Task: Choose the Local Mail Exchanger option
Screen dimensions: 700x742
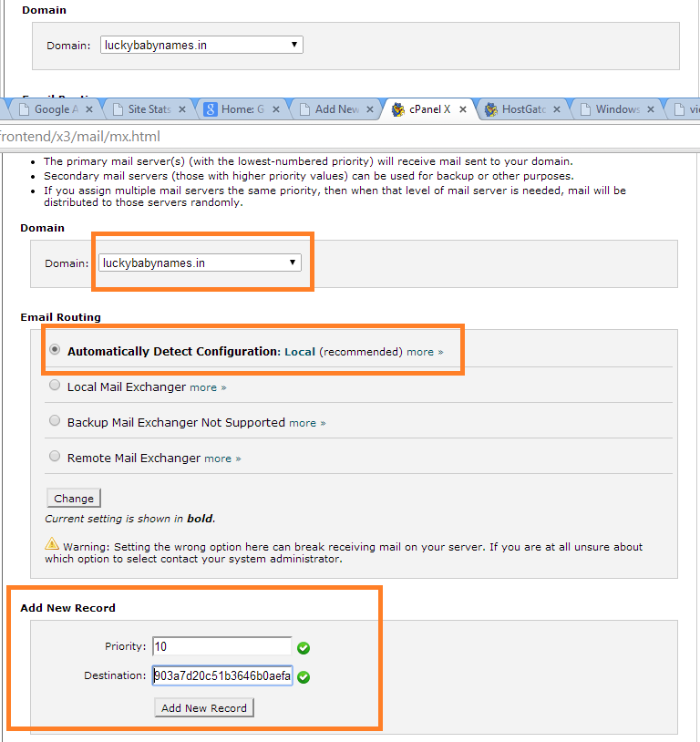Action: [x=55, y=386]
